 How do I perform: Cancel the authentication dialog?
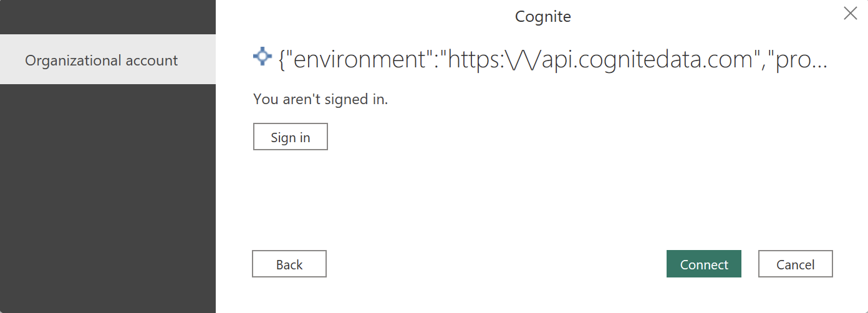click(795, 264)
